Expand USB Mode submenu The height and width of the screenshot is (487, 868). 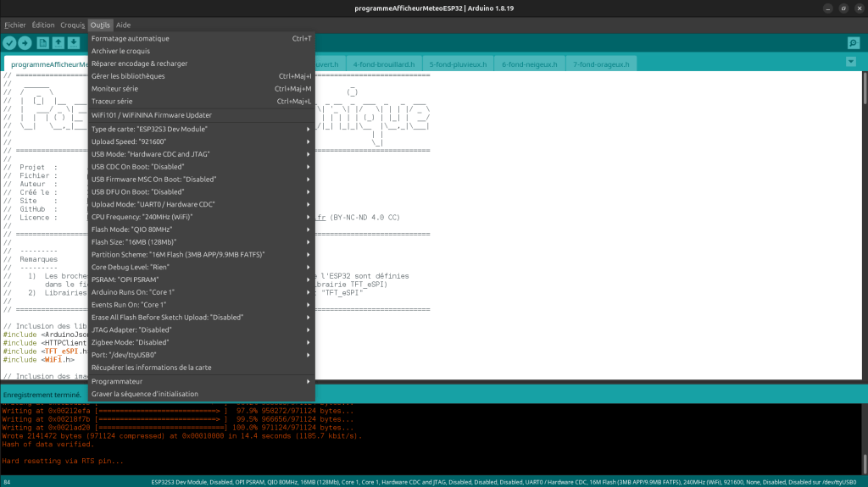pyautogui.click(x=202, y=154)
